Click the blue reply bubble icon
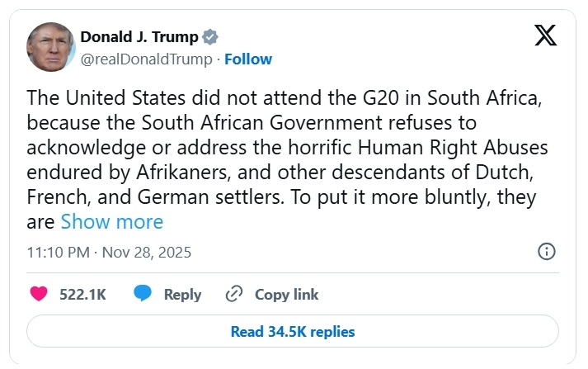Viewport: 588px width, 369px height. 143,294
